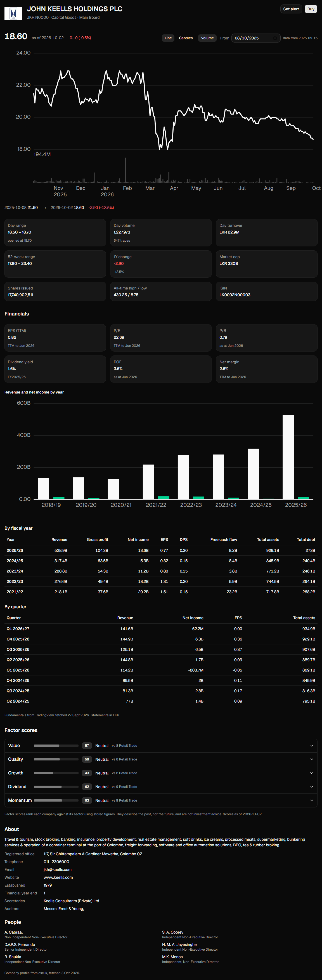The height and width of the screenshot is (980, 322).
Task: Expand the Momentum factor score row
Action: point(161,800)
